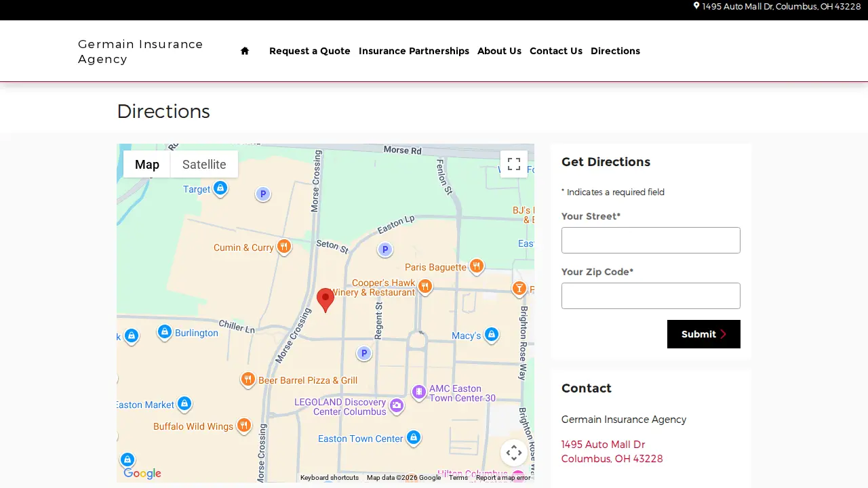Screen dimensions: 868x488
Task: Open Request a Quote menu item
Action: (310, 51)
